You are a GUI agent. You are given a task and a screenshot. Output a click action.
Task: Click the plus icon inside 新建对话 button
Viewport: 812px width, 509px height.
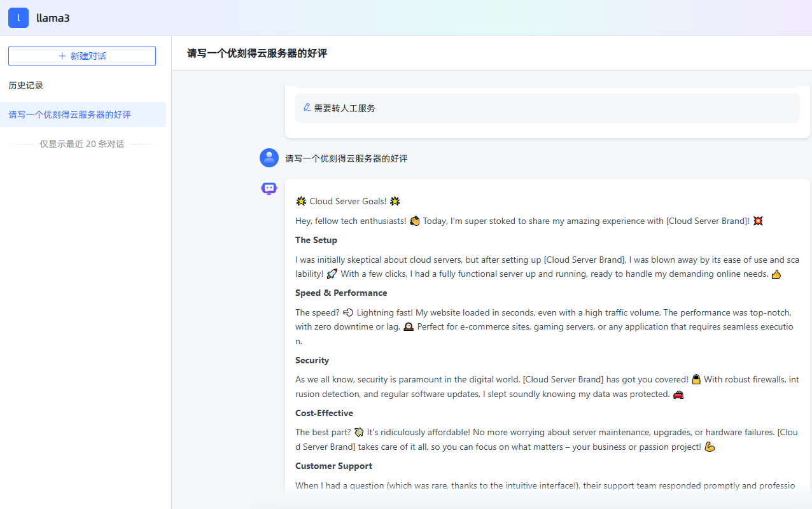62,56
